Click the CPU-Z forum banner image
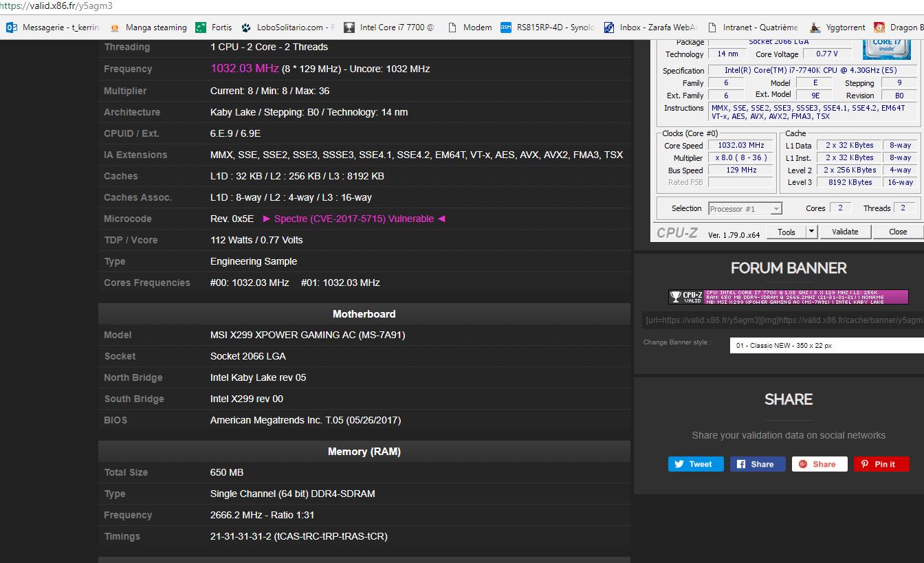The height and width of the screenshot is (563, 924). pos(789,297)
